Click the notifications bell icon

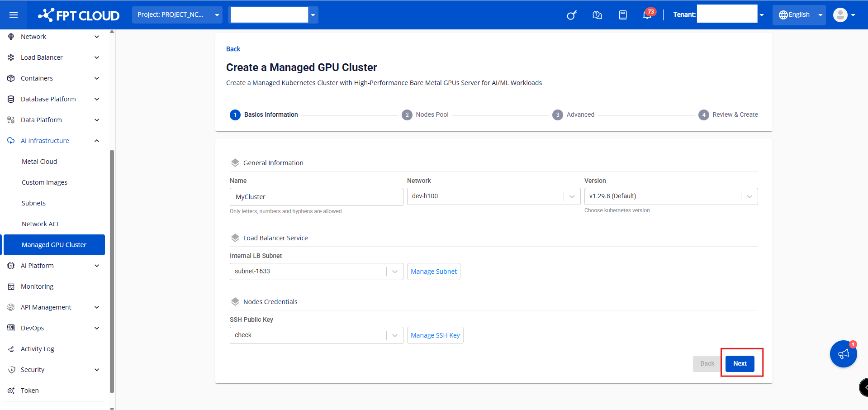[647, 15]
